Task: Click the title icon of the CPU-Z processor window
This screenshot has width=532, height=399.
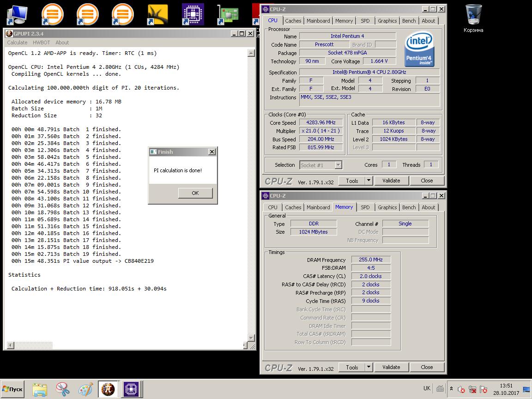Action: 266,9
